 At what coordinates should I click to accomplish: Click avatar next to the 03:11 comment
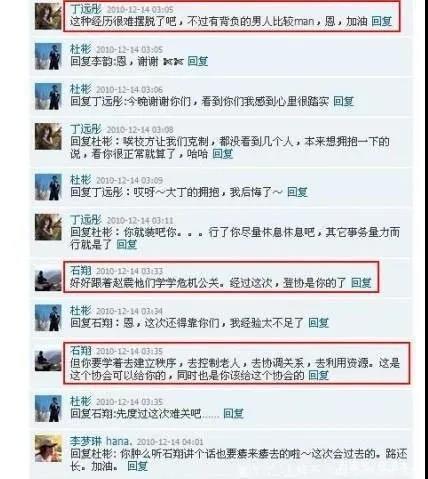click(x=48, y=227)
